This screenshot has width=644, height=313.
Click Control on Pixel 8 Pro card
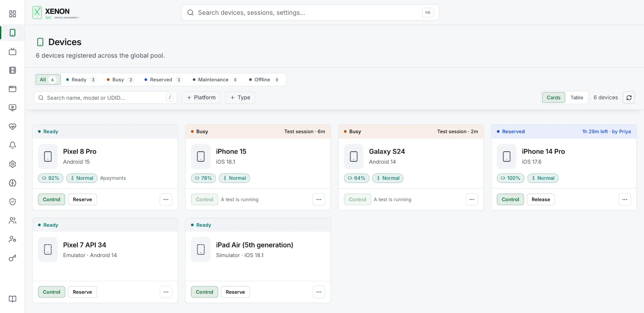[x=52, y=200]
